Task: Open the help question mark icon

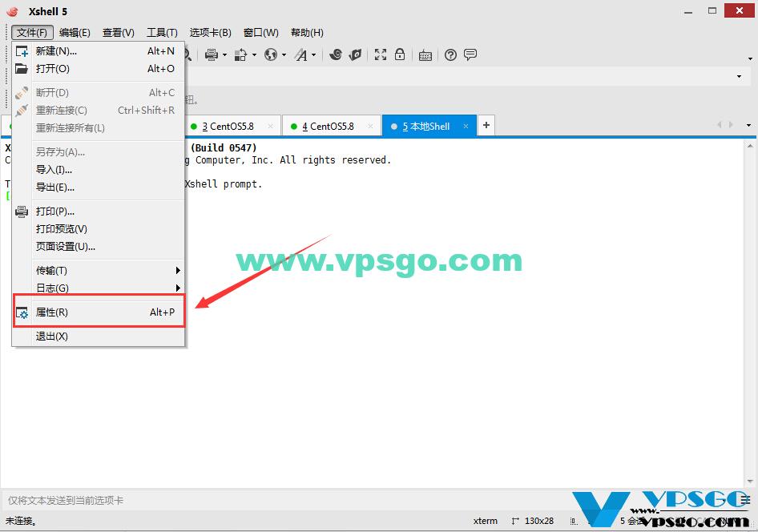Action: click(x=450, y=55)
